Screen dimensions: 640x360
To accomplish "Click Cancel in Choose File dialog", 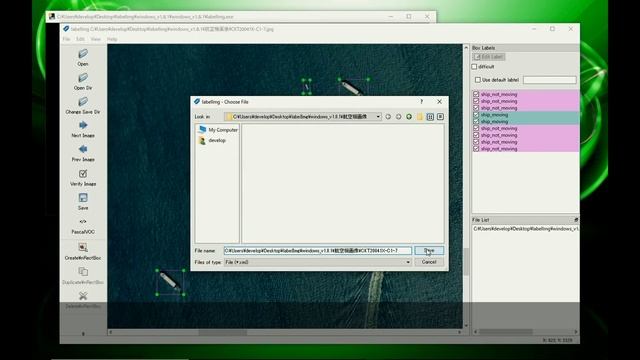I will point(429,262).
